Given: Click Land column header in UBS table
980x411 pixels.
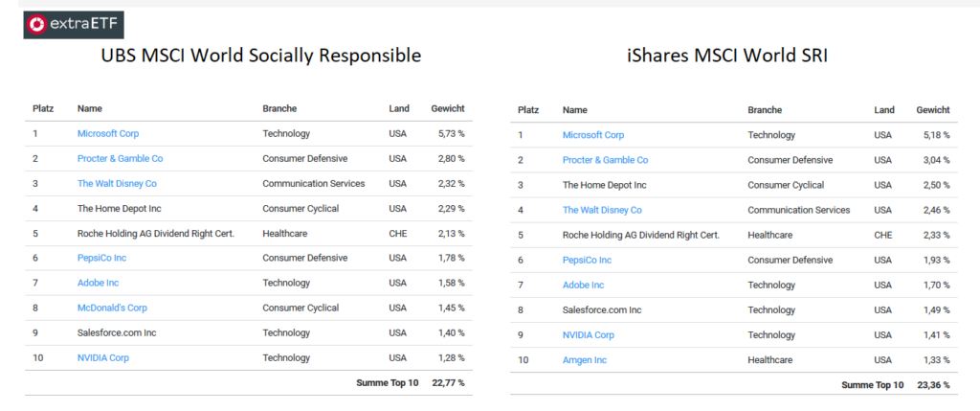Looking at the screenshot, I should [x=399, y=108].
